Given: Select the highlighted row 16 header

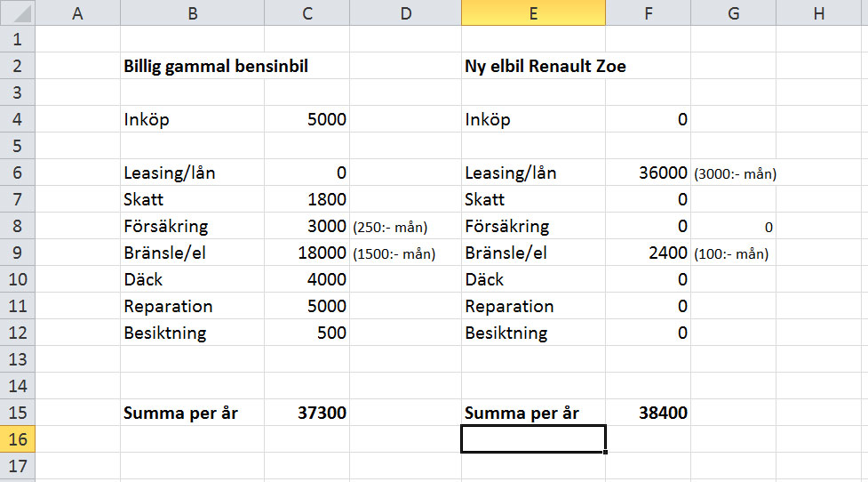Looking at the screenshot, I should click(x=16, y=439).
